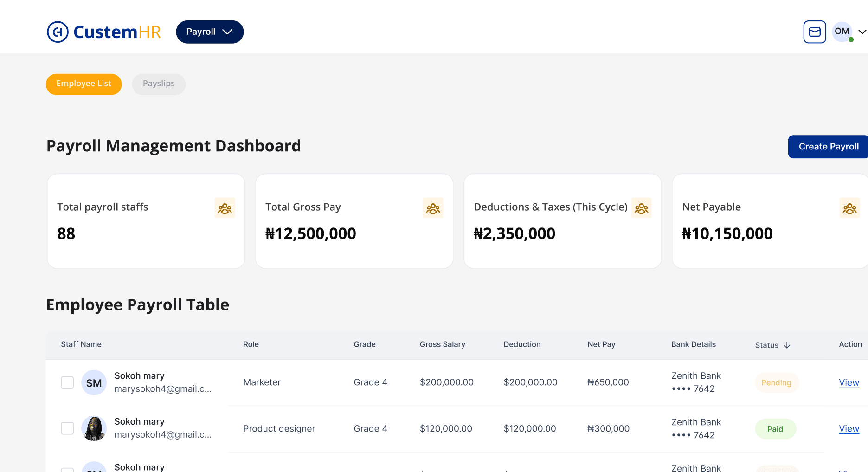Switch to the Payslips tab
The width and height of the screenshot is (868, 472).
[x=159, y=84]
